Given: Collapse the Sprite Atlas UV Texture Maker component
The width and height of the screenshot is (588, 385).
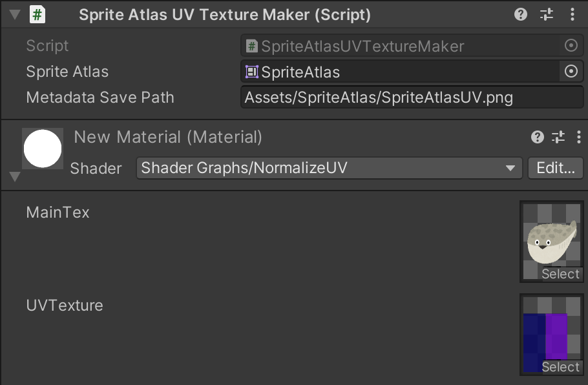Looking at the screenshot, I should [x=14, y=14].
